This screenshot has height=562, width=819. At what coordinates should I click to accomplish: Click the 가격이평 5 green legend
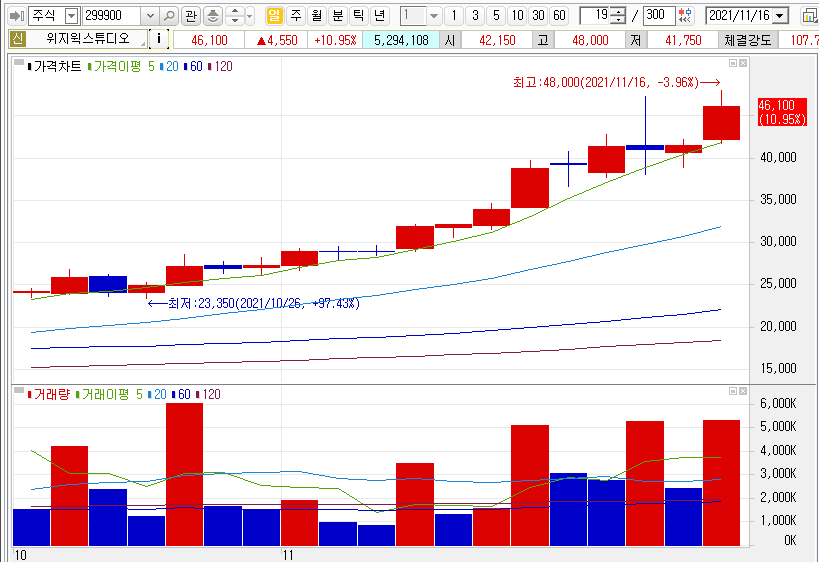click(121, 67)
